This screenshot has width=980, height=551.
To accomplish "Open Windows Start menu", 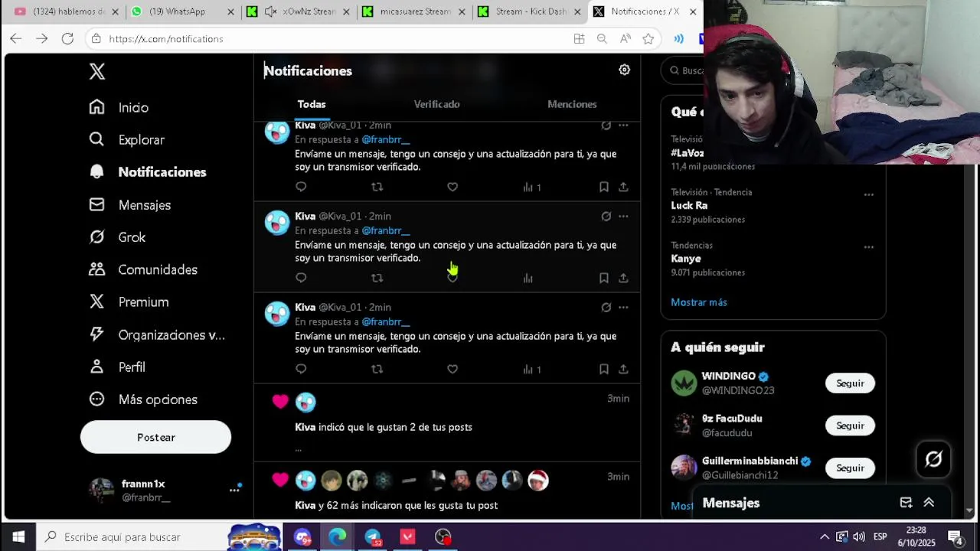I will [x=18, y=536].
